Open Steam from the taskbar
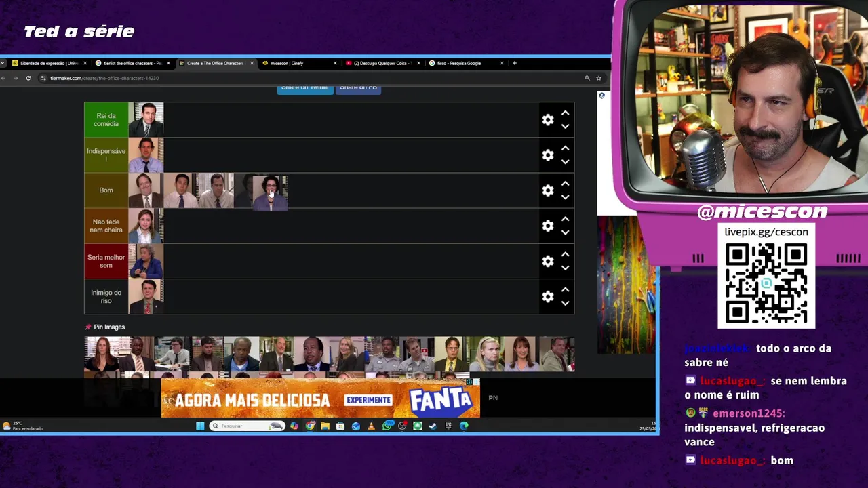The height and width of the screenshot is (488, 868). [x=433, y=426]
